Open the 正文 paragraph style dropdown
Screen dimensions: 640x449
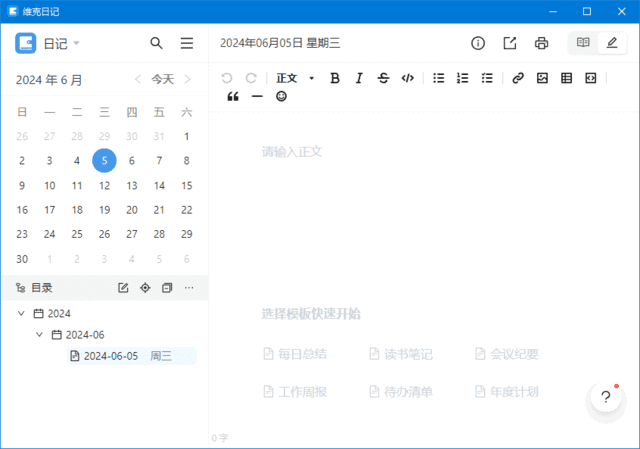[295, 78]
